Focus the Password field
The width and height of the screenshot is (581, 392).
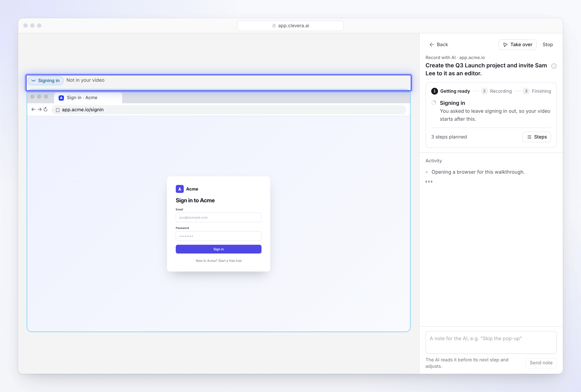218,236
